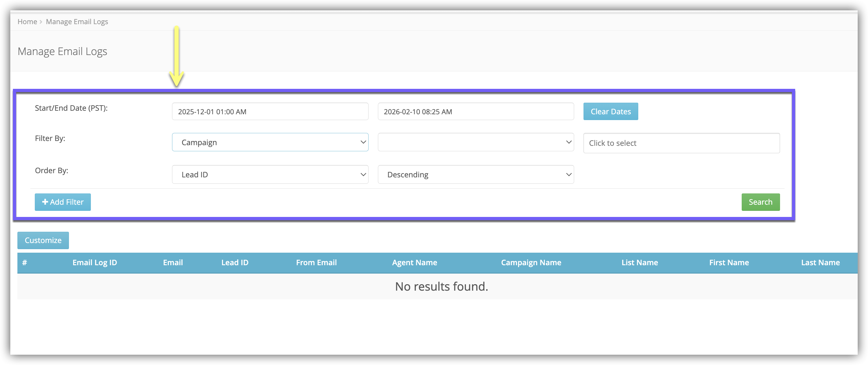
Task: Sort by Campaign Name column header
Action: click(x=531, y=263)
